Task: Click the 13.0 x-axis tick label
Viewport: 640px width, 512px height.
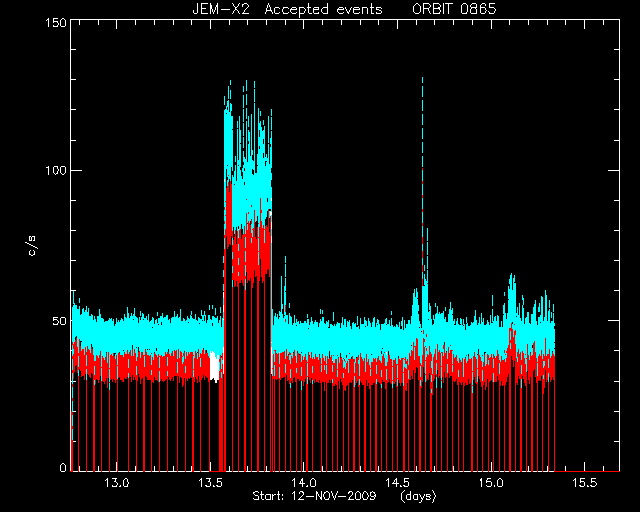Action: [116, 483]
